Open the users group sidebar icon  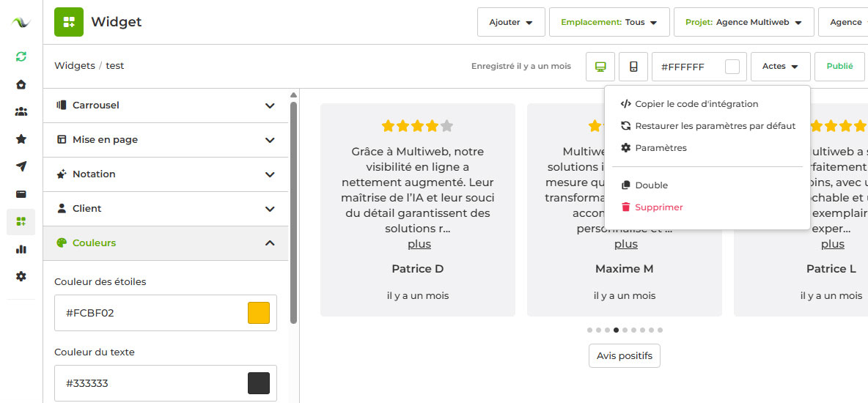(21, 111)
